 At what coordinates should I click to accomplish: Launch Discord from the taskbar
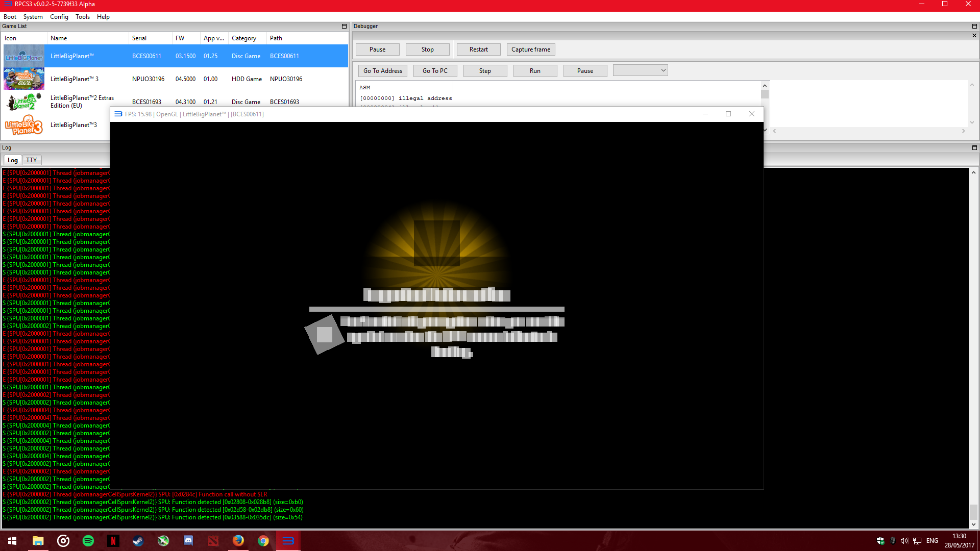pos(188,541)
